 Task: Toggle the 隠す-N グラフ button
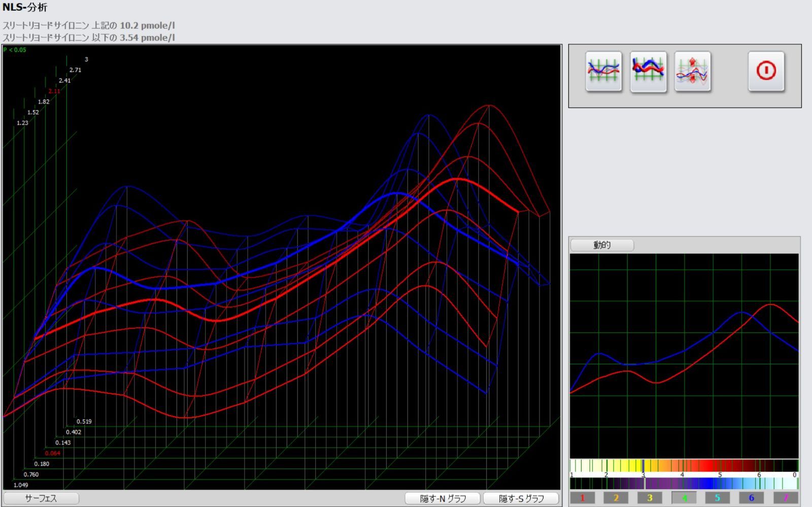tap(443, 498)
